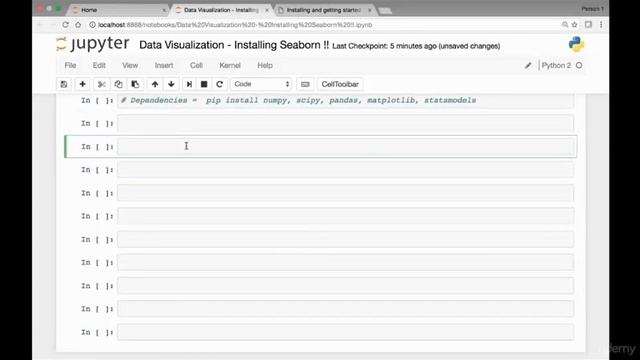Click the Python 2 kernel label
The image size is (640, 360).
tap(556, 65)
